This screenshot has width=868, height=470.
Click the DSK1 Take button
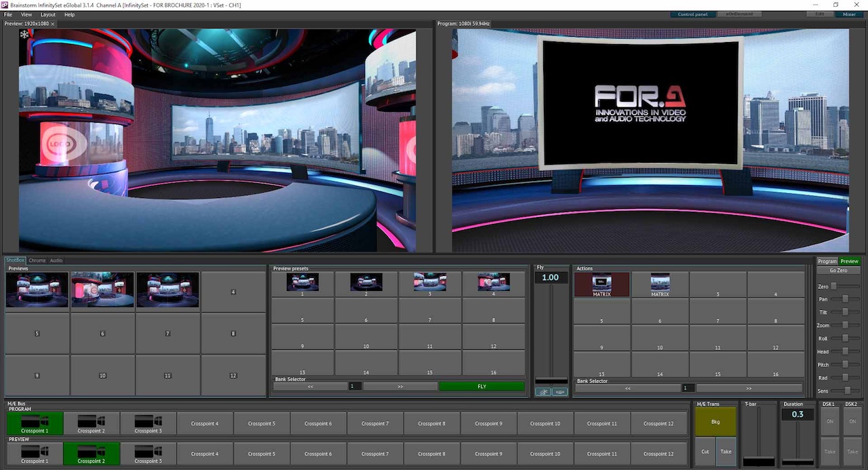pyautogui.click(x=829, y=452)
